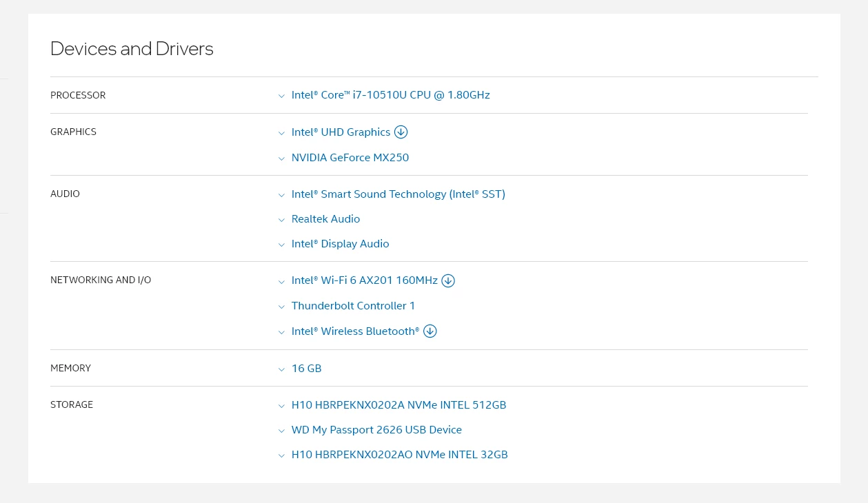This screenshot has height=503, width=868.
Task: Expand chevron for Intel Display Audio
Action: 281,245
